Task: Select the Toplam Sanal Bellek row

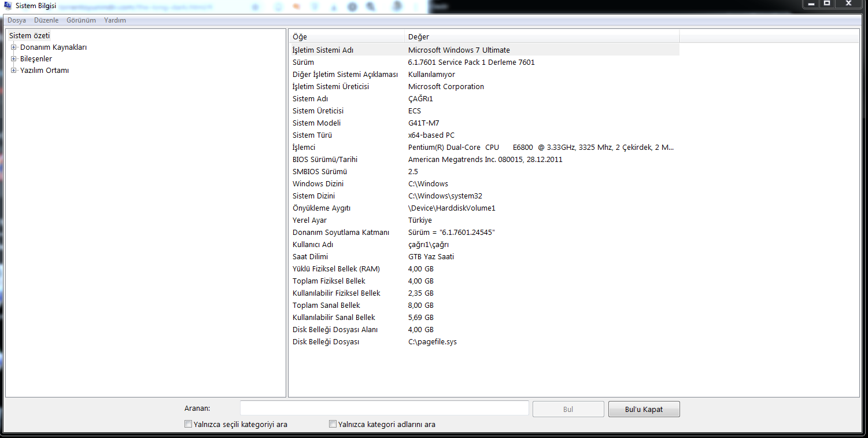Action: pos(484,306)
